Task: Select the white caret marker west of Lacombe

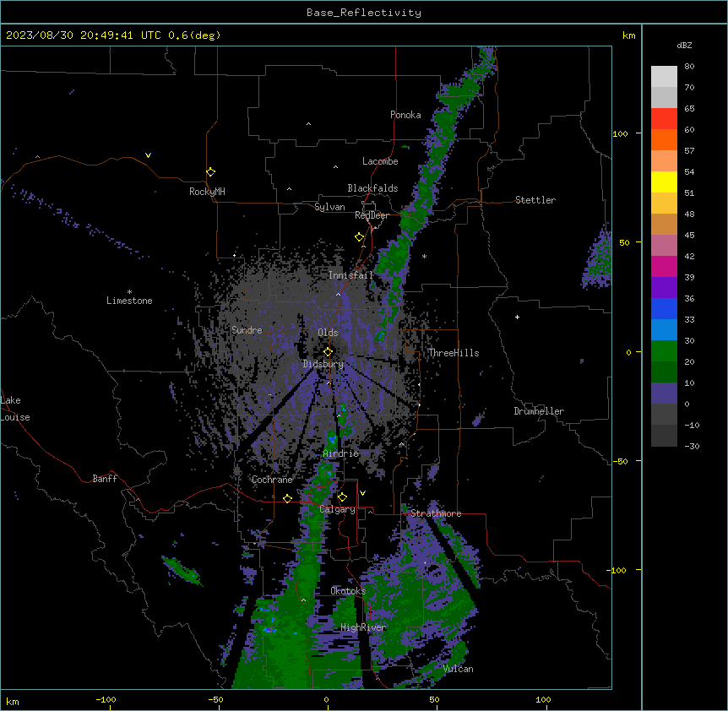Action: 335,166
